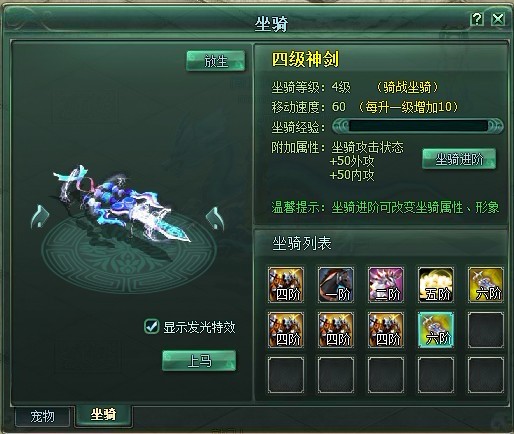This screenshot has width=514, height=434.
Task: Click the first empty slot in bottom row
Action: tap(286, 375)
